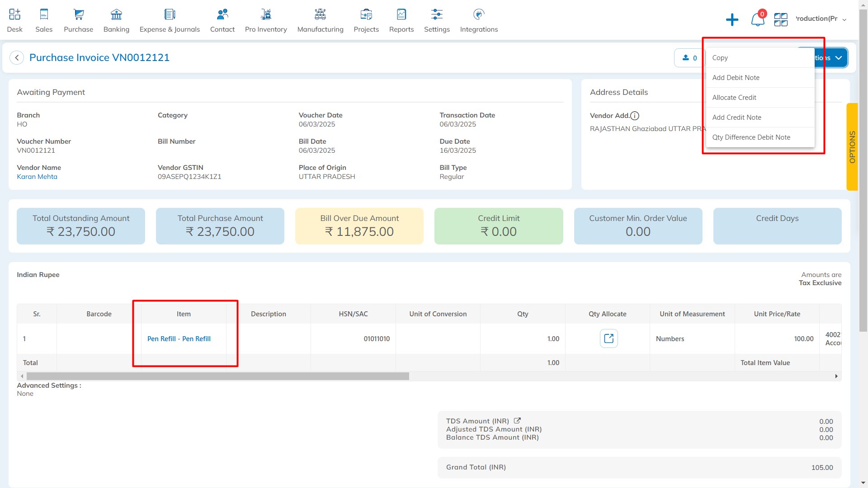The image size is (868, 488).
Task: Go back using the circled arrow
Action: (17, 58)
